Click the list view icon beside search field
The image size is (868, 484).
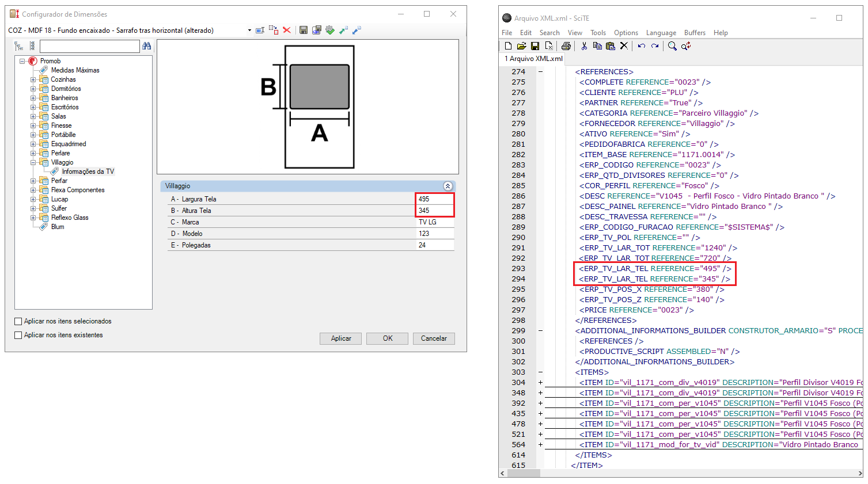[32, 46]
